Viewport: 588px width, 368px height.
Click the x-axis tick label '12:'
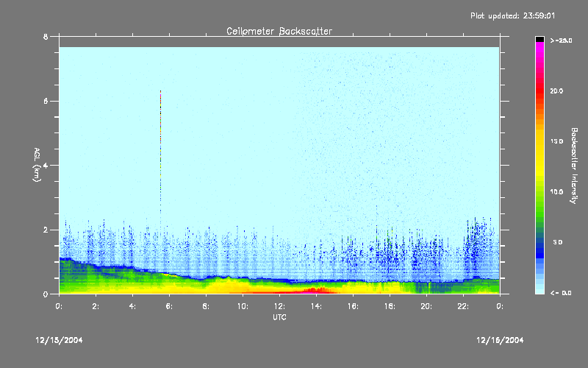click(279, 306)
